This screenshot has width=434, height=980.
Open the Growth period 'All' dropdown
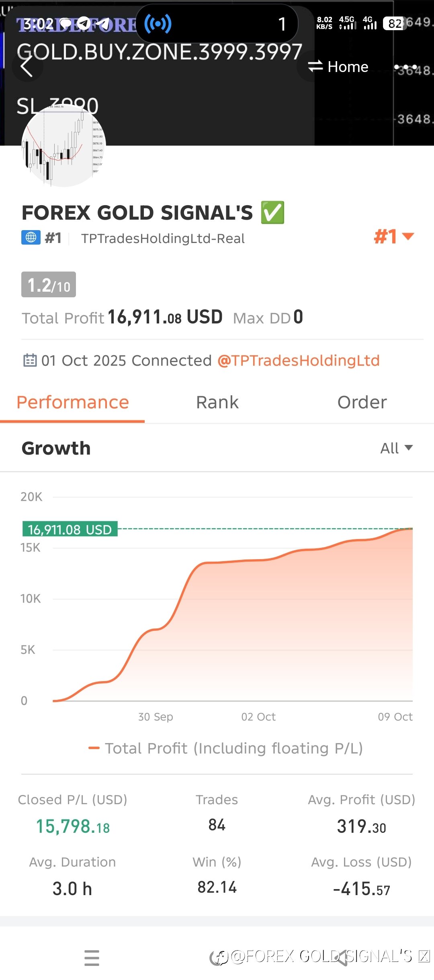pyautogui.click(x=396, y=448)
